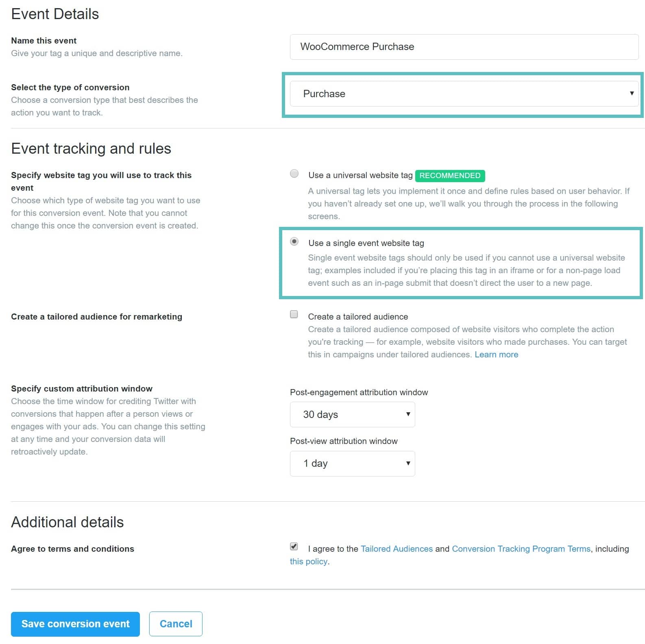
Task: Click the RECOMMENDED badge next to universal tag
Action: (450, 176)
